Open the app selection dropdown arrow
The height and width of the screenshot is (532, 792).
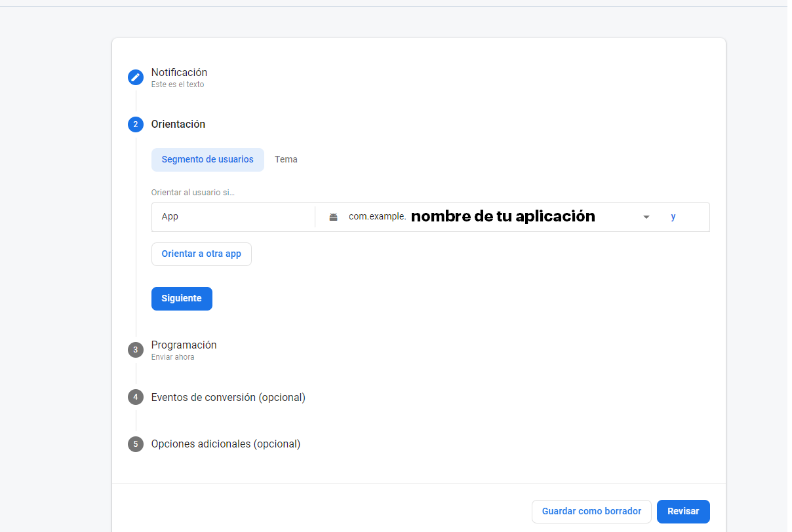point(646,217)
